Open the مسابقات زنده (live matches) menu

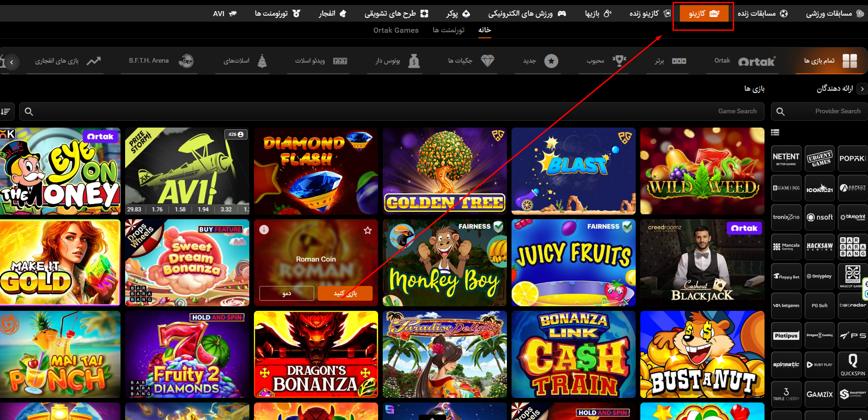(763, 13)
